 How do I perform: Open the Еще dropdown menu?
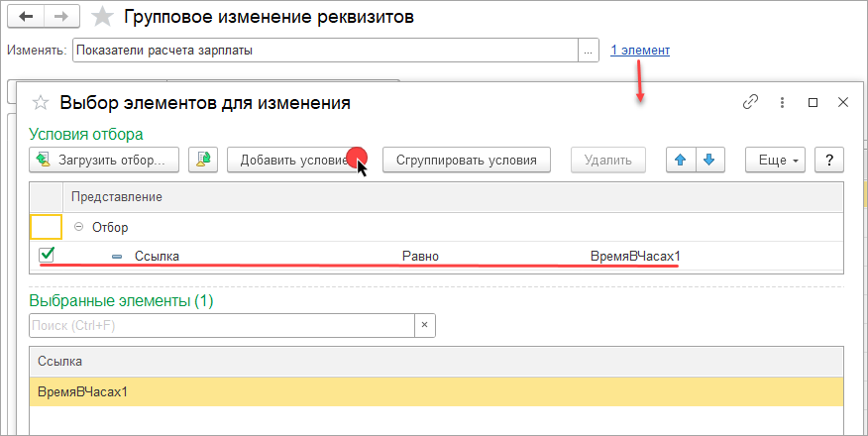(775, 160)
